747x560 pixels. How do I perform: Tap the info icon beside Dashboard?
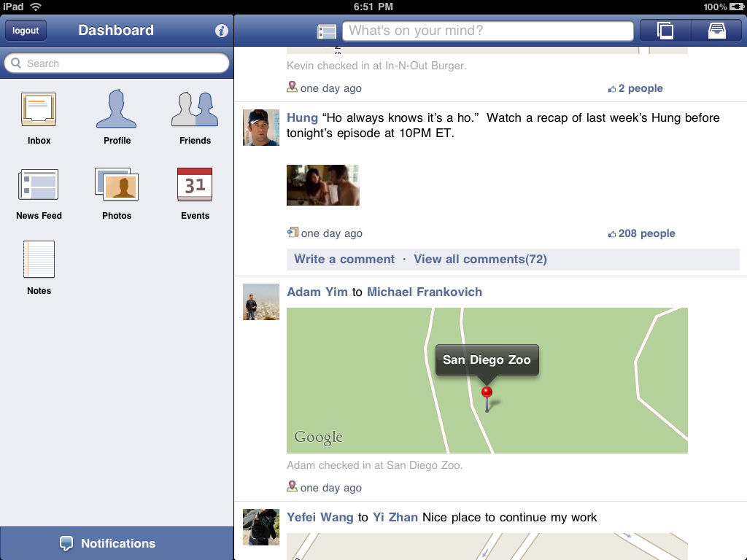click(x=221, y=31)
